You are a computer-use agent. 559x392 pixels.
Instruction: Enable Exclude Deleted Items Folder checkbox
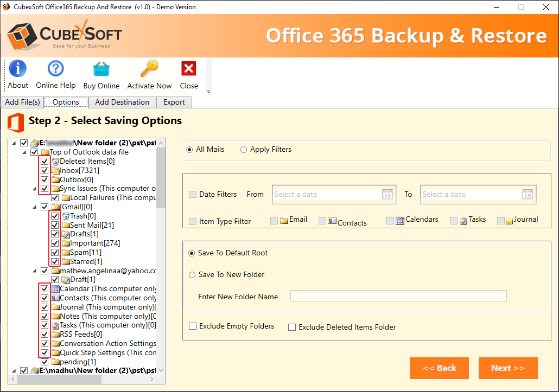(x=292, y=327)
